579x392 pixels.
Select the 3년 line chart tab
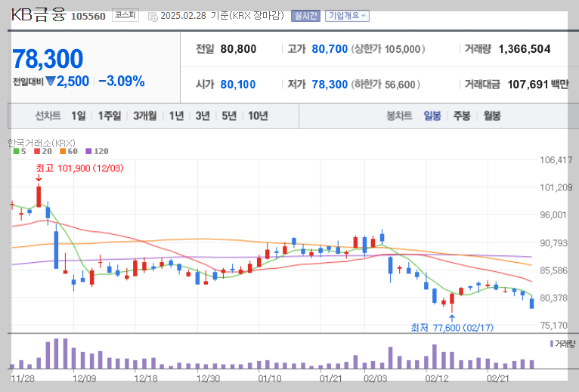pos(203,116)
